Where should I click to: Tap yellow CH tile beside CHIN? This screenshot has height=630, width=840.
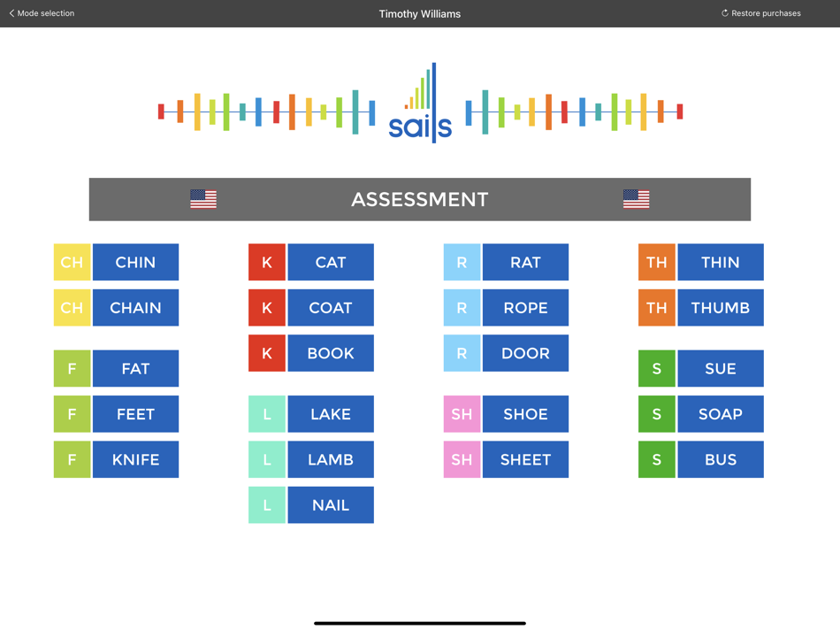click(x=72, y=262)
